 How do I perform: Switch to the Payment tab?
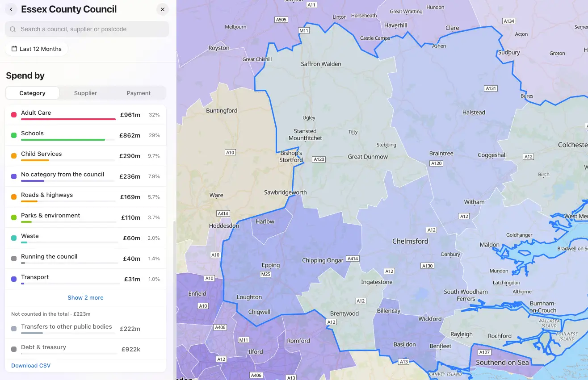tap(139, 93)
